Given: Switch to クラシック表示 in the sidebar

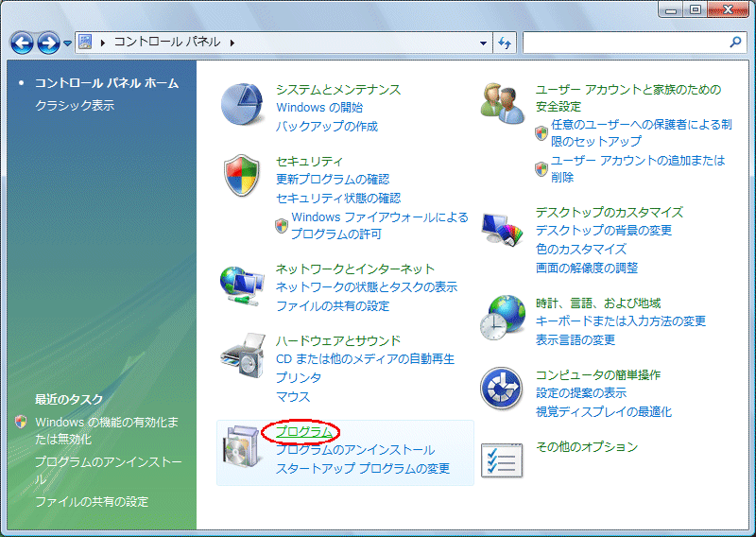Looking at the screenshot, I should point(75,106).
